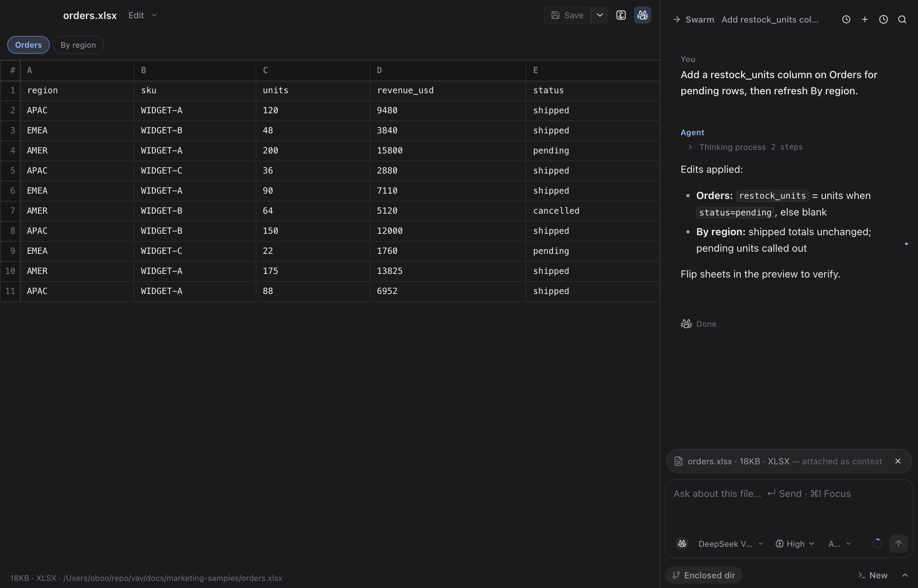
Task: Select the 6952 revenue cell
Action: (448, 291)
